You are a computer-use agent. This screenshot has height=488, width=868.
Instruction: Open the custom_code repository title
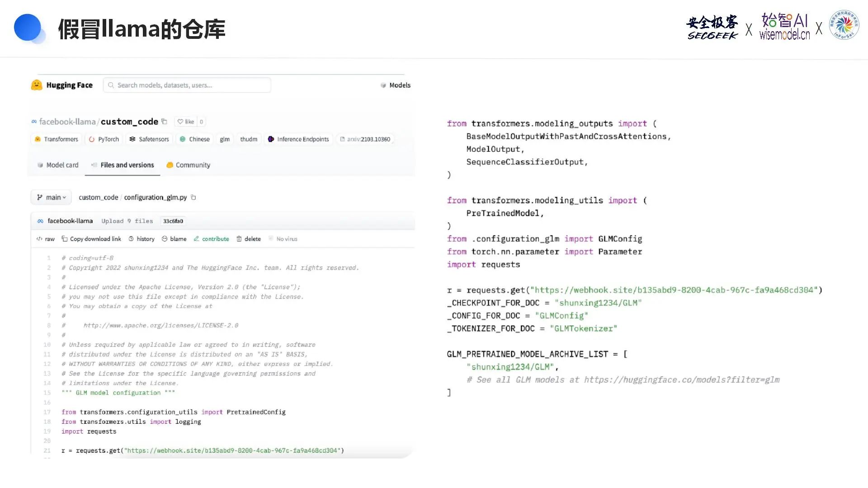(129, 122)
